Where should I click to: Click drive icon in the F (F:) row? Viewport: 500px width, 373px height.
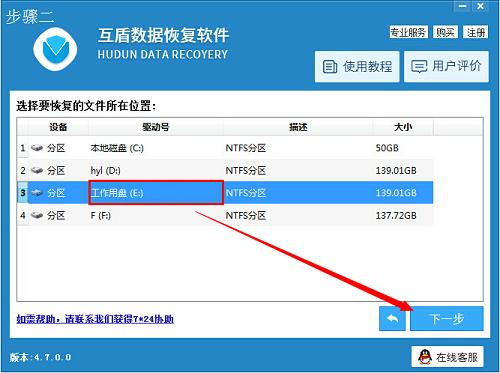pos(37,215)
